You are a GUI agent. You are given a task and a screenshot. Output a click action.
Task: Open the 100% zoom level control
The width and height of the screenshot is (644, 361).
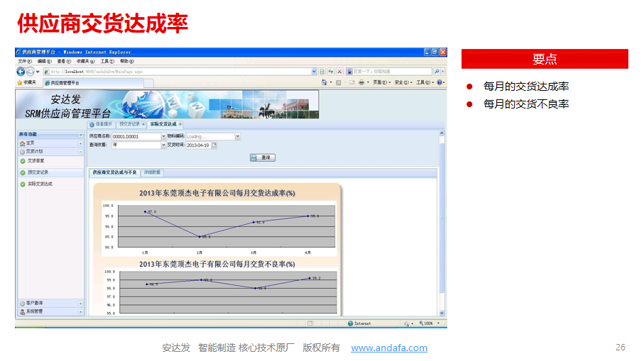pyautogui.click(x=429, y=323)
